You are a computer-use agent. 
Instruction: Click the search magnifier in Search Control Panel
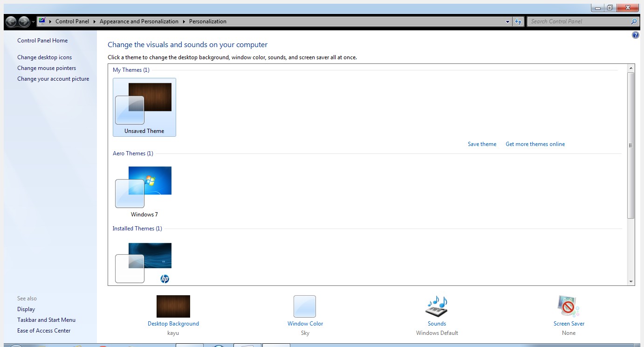[633, 21]
